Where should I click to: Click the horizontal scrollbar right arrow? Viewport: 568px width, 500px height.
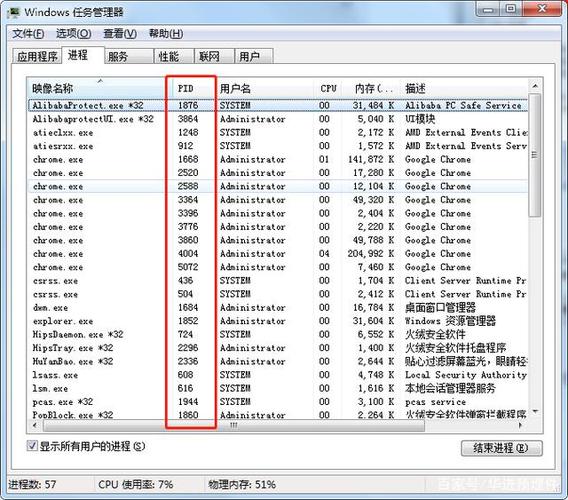point(521,425)
